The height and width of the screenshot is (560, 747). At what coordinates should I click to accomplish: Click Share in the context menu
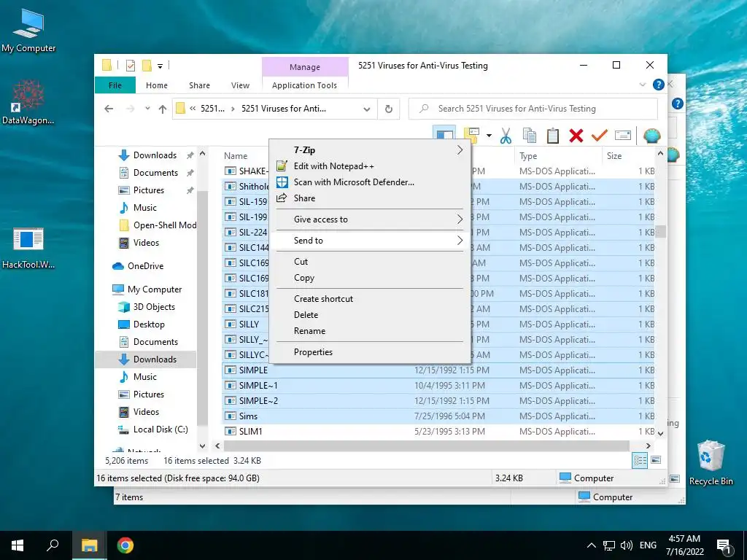tap(370, 198)
